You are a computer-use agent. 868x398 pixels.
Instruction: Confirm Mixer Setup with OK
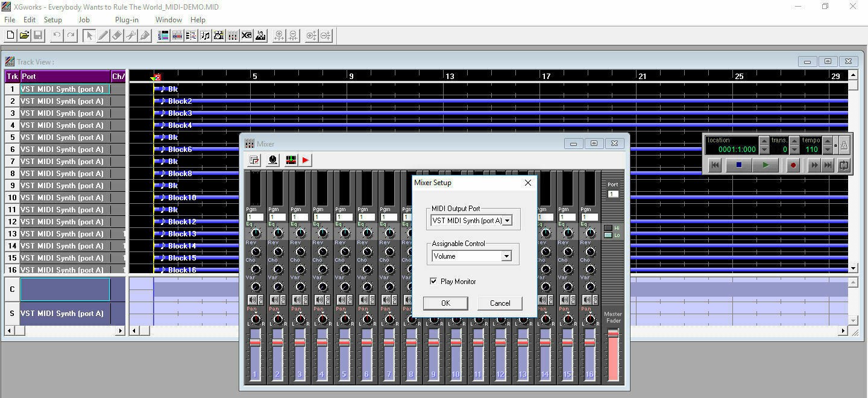[445, 303]
